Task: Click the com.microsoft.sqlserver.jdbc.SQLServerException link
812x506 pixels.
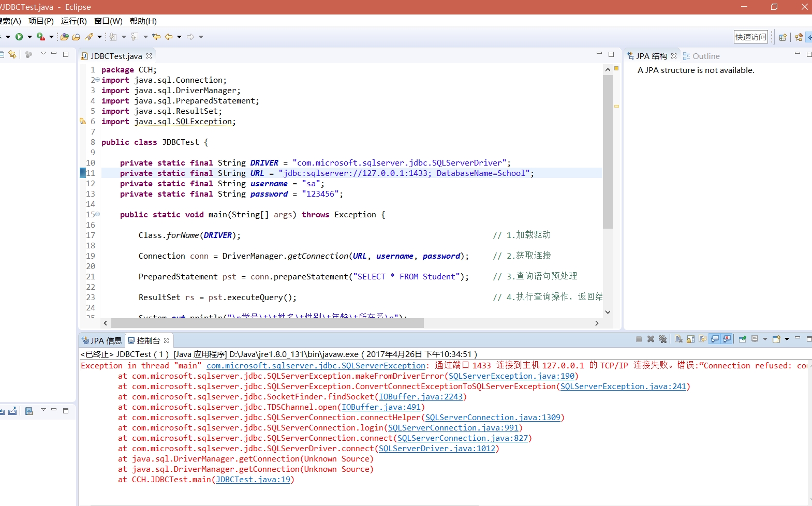Action: pos(316,366)
